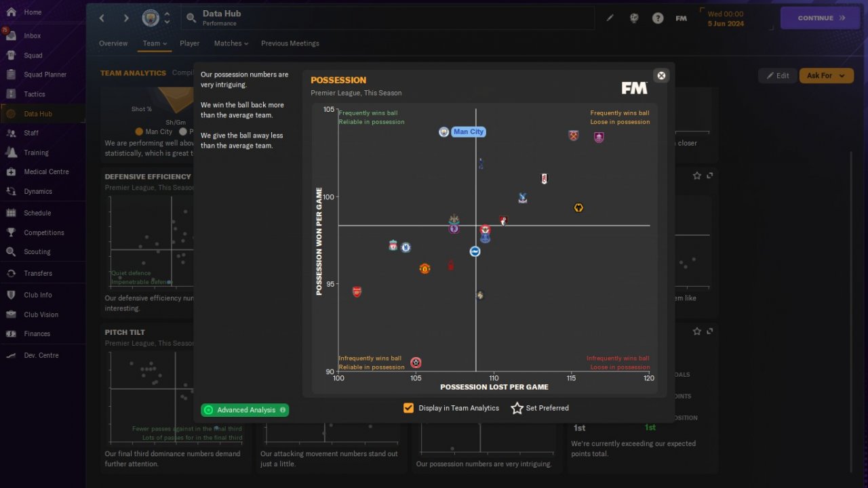Click the Manchester United badge on the chart
Image resolution: width=868 pixels, height=488 pixels.
coord(425,268)
